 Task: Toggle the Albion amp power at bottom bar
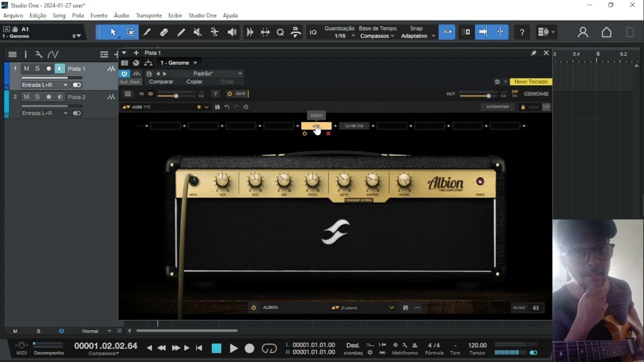coord(254,308)
